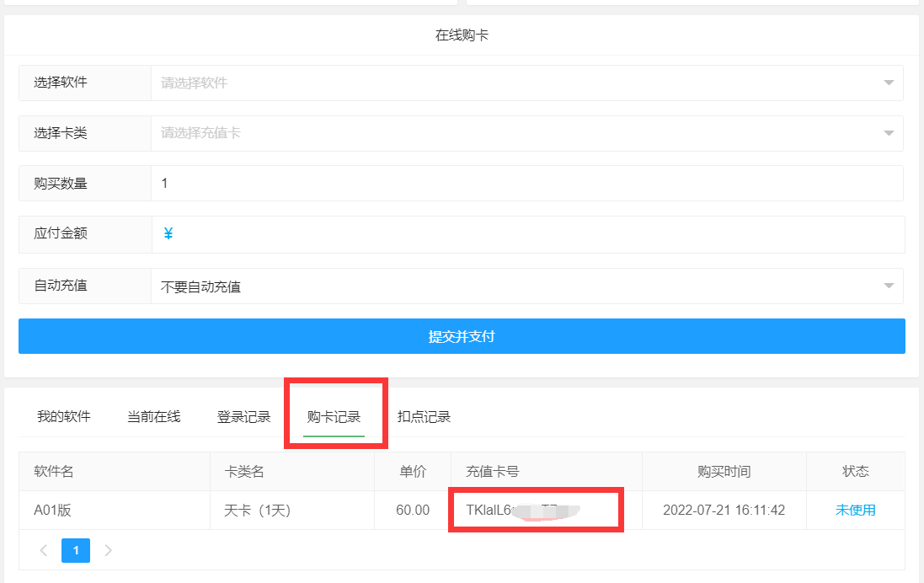This screenshot has height=583, width=924.
Task: Switch to the 我的软件 tab
Action: tap(64, 417)
